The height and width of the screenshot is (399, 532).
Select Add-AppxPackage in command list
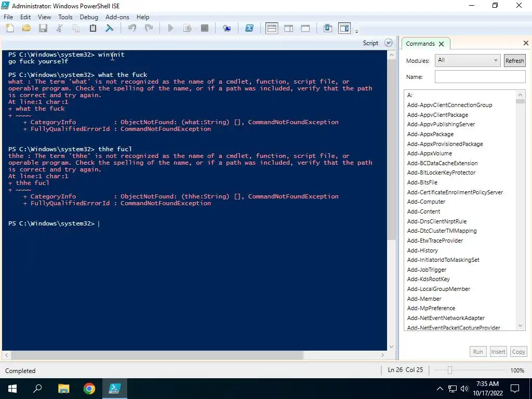click(430, 135)
